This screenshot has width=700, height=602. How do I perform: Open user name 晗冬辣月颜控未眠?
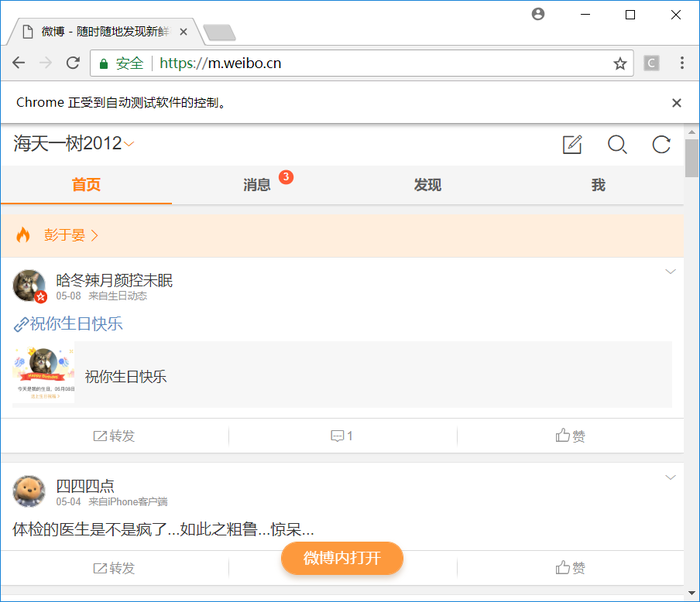(114, 280)
